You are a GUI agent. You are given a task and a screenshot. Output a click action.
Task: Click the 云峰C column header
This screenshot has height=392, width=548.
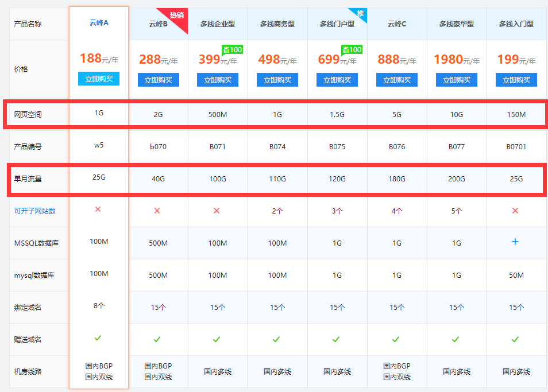(397, 24)
